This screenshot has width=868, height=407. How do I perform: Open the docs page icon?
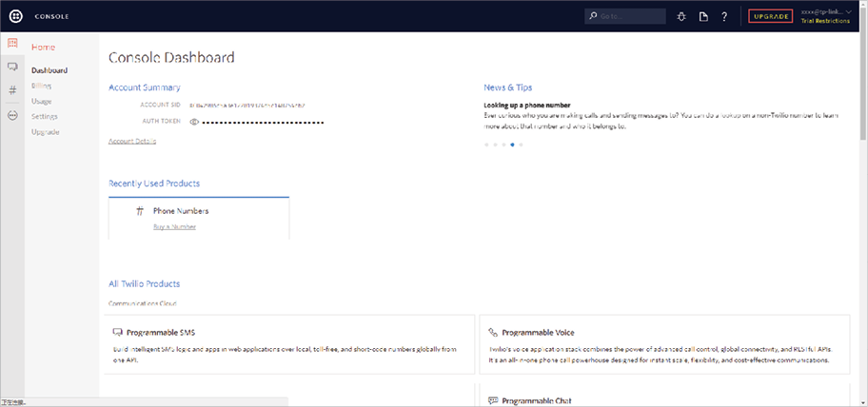click(x=703, y=16)
